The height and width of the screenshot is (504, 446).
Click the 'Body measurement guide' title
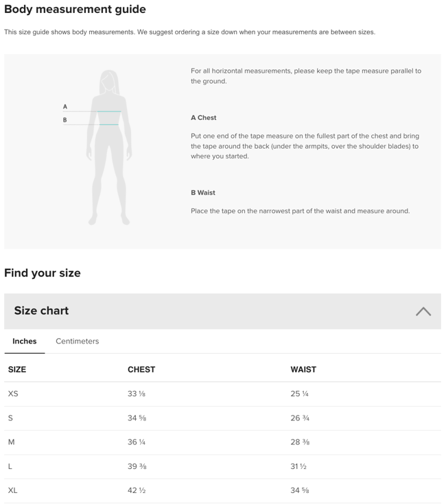[75, 10]
